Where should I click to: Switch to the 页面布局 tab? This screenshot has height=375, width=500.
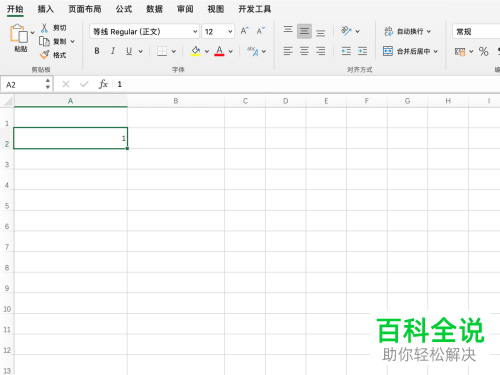point(85,9)
